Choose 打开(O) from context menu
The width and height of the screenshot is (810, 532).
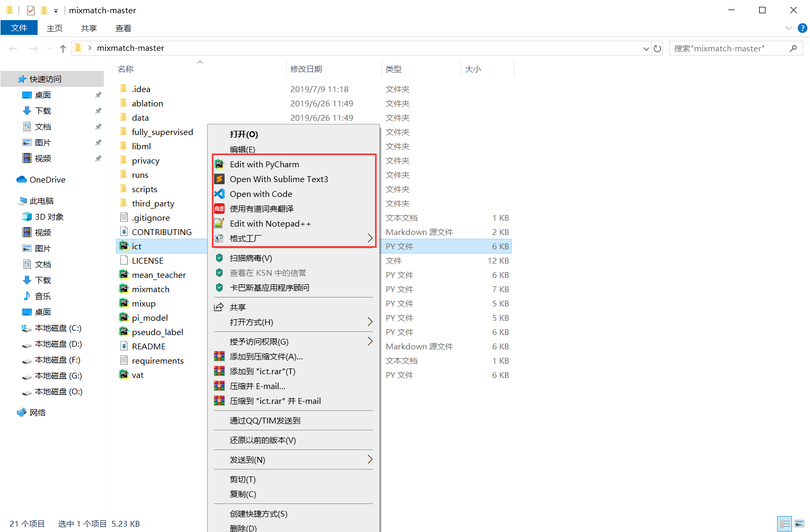(x=244, y=134)
